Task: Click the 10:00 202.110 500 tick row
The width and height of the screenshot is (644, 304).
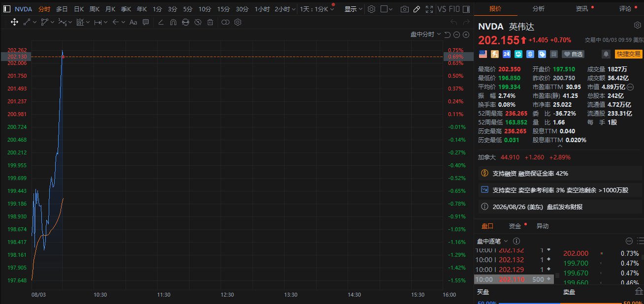Action: coord(514,279)
